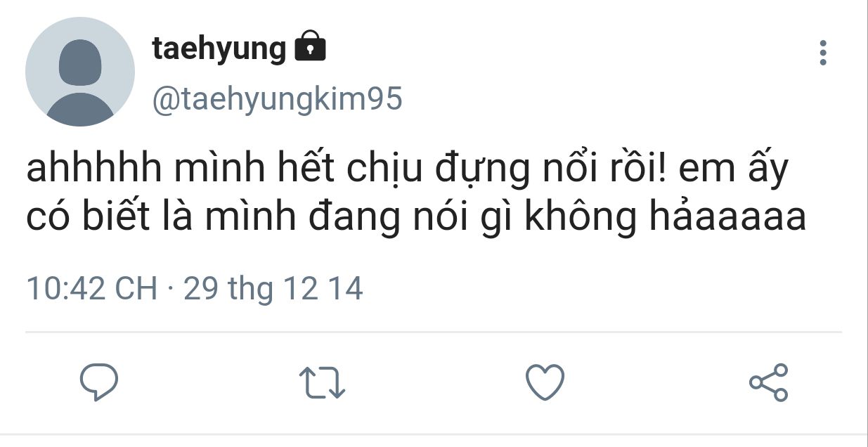Open the taehyung display name profile
This screenshot has width=868, height=447.
pyautogui.click(x=219, y=49)
